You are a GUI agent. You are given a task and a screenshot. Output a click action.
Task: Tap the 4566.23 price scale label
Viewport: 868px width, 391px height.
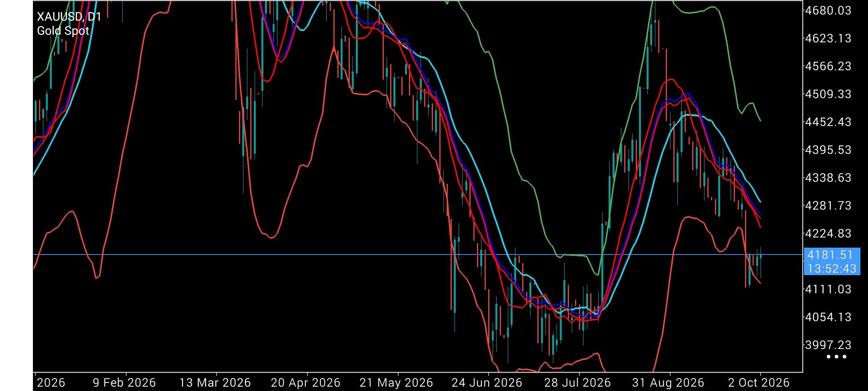pos(828,66)
